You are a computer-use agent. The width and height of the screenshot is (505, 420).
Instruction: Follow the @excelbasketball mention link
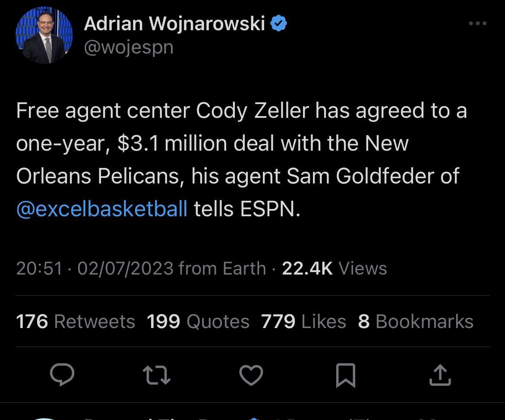click(x=102, y=209)
